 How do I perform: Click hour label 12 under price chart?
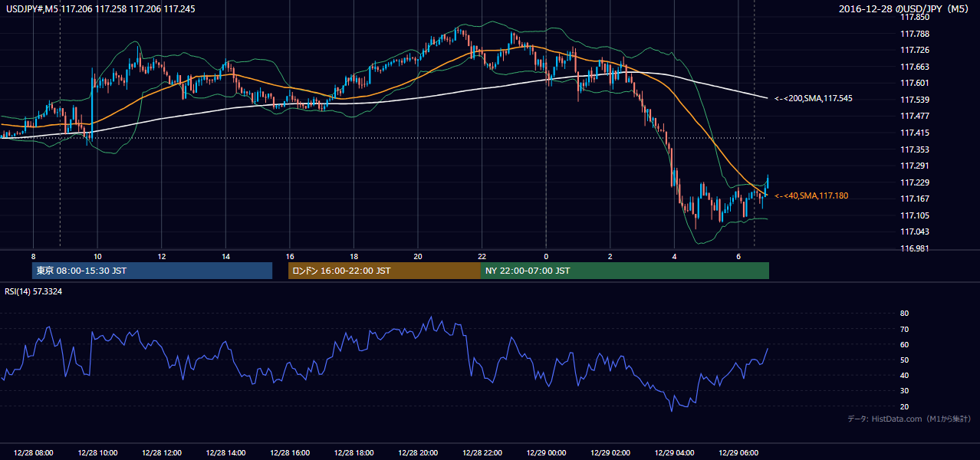(x=162, y=256)
